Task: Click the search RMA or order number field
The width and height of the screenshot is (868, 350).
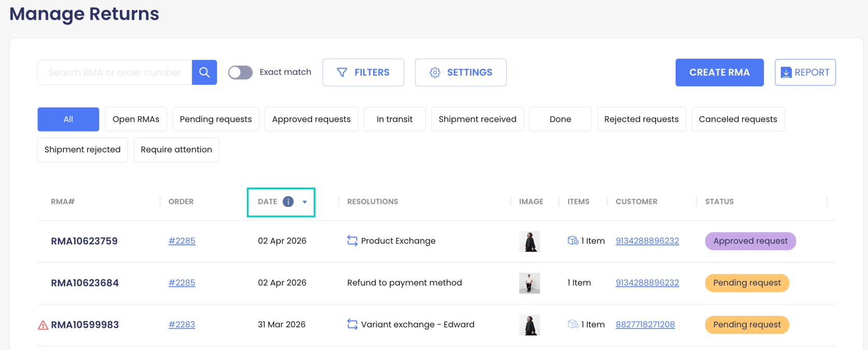Action: click(115, 72)
